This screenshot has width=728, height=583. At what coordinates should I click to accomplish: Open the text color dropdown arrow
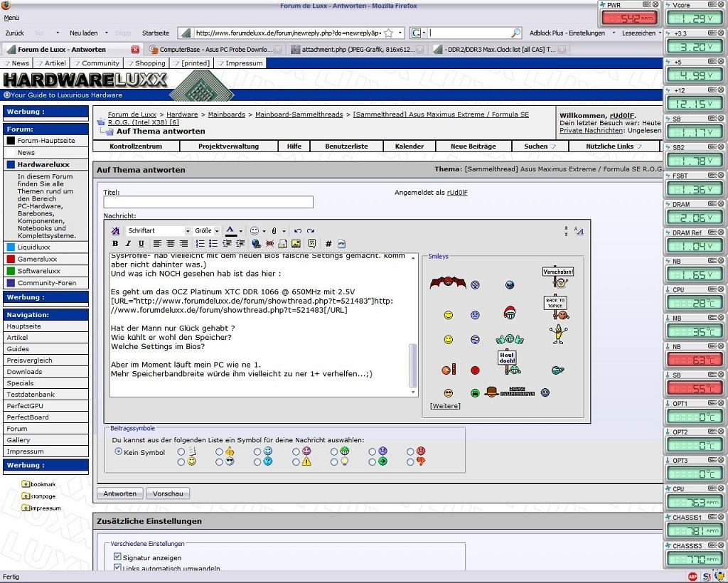pos(240,230)
